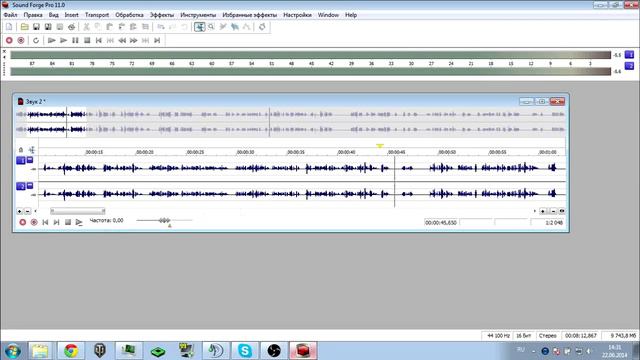Viewport: 640px width, 360px height.
Task: Open the Вид menu
Action: point(53,15)
